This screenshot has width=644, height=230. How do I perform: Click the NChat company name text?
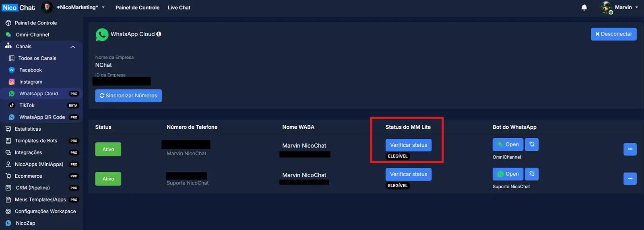(103, 65)
